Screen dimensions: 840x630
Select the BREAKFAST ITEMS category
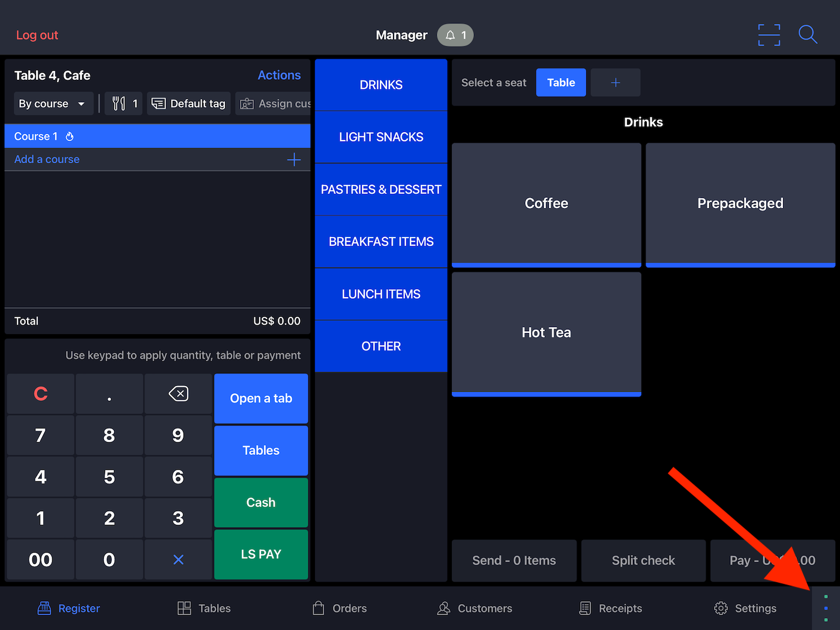tap(381, 242)
